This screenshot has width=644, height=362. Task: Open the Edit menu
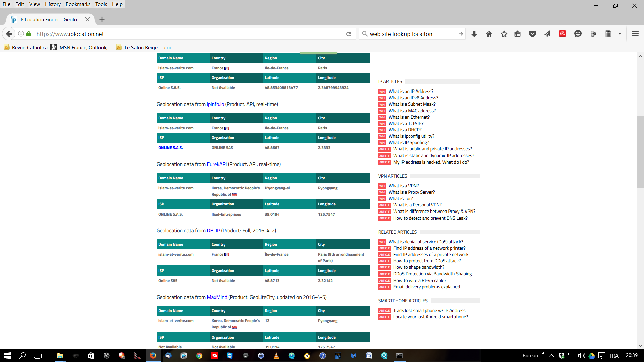point(20,4)
